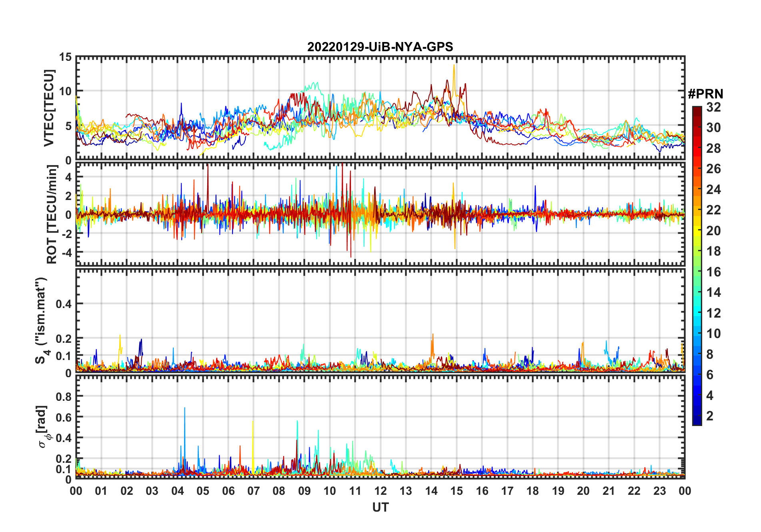Click UT axis tick label 17
The width and height of the screenshot is (761, 532).
507,491
